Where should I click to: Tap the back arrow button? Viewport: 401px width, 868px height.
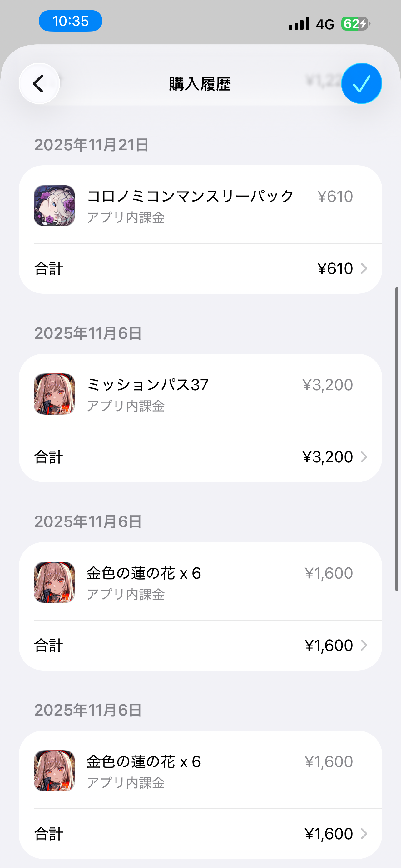(x=39, y=83)
